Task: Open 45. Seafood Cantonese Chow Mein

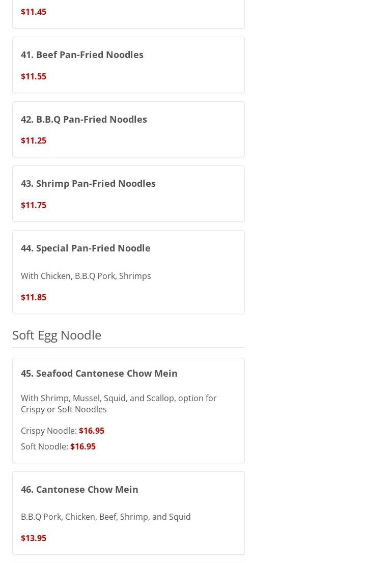Action: (99, 373)
